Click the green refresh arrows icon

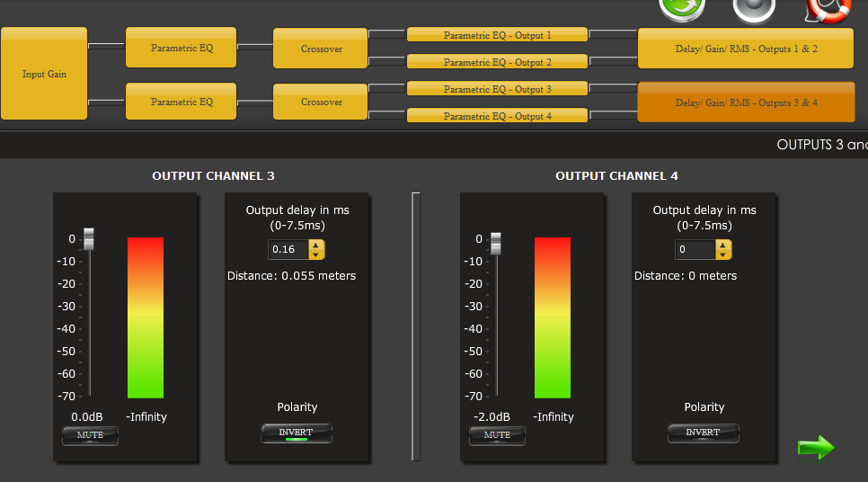681,7
